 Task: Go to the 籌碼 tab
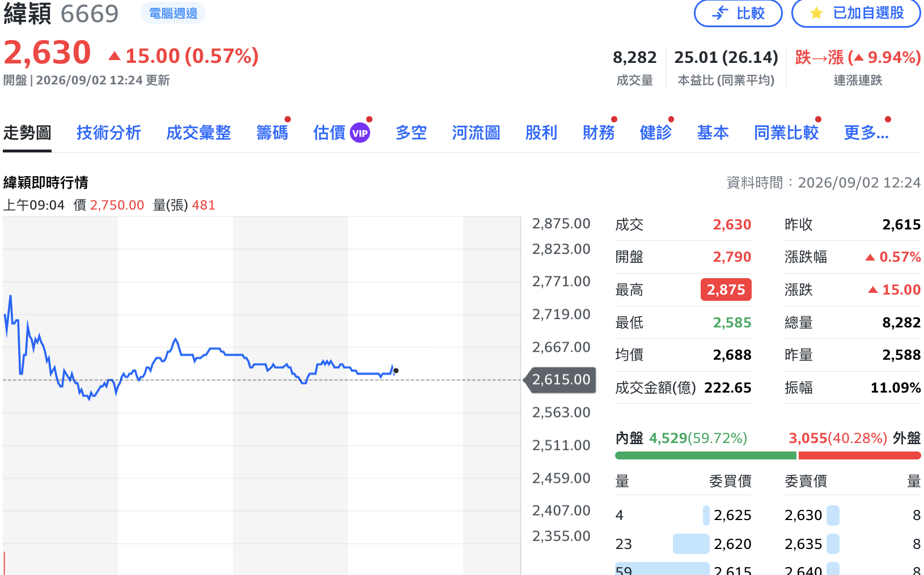272,133
